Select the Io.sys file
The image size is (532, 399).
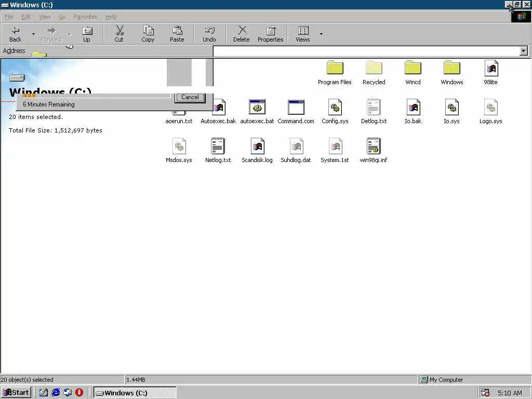(452, 112)
